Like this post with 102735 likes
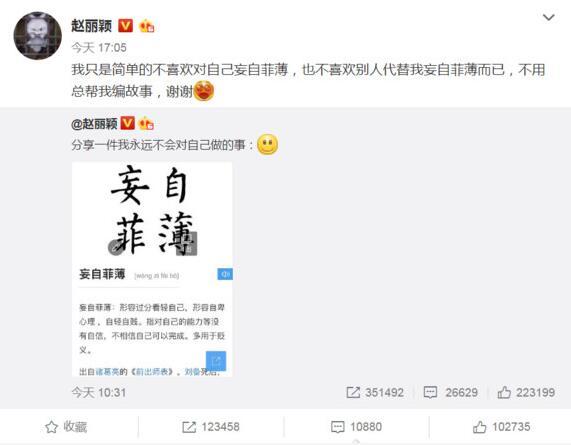The height and width of the screenshot is (445, 571). [501, 427]
